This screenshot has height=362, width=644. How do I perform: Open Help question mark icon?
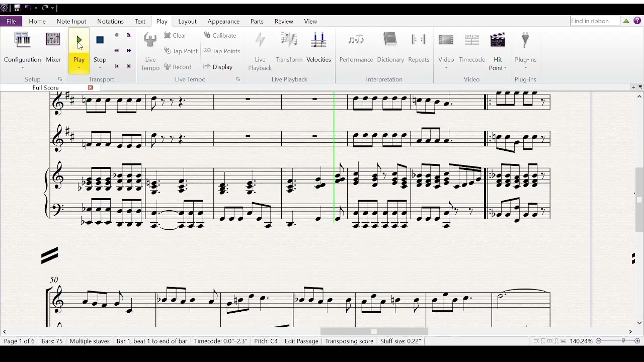pos(637,21)
